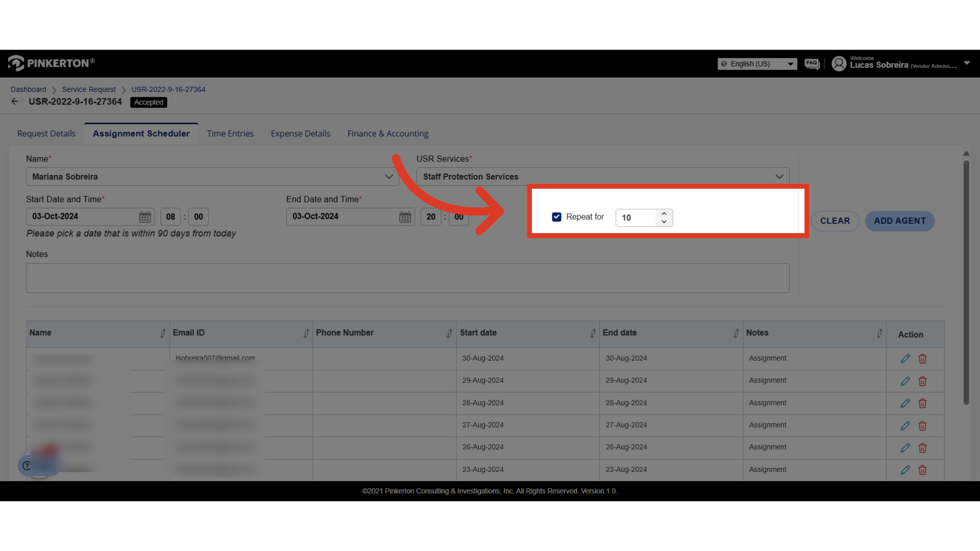The height and width of the screenshot is (551, 980).
Task: Open the English (US) language dropdown
Action: coord(757,64)
